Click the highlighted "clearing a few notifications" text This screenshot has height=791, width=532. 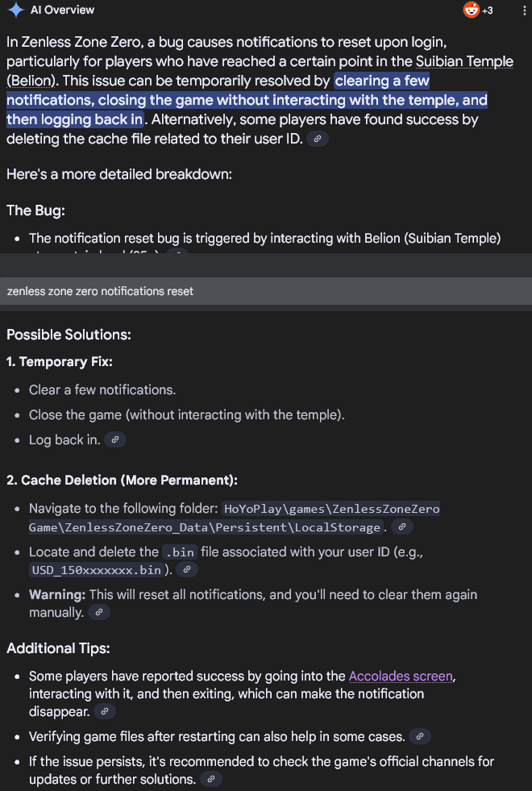[x=381, y=81]
